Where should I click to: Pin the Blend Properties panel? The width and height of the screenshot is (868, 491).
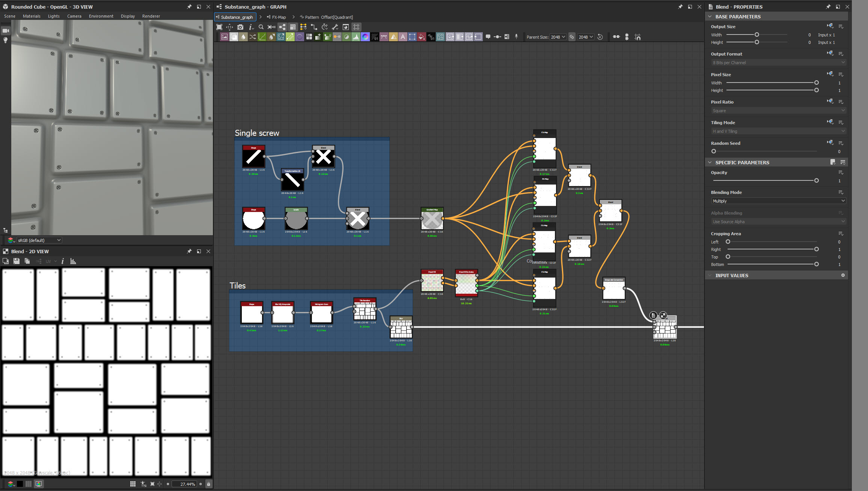[828, 7]
